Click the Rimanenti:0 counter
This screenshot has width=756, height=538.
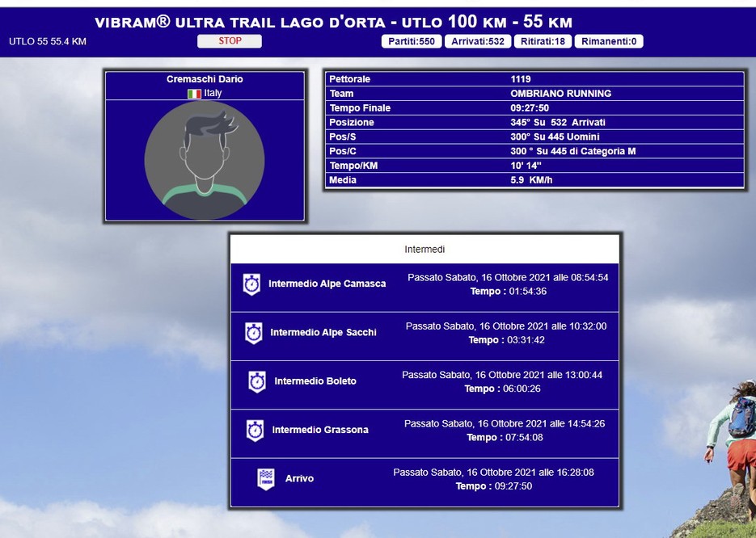[609, 41]
